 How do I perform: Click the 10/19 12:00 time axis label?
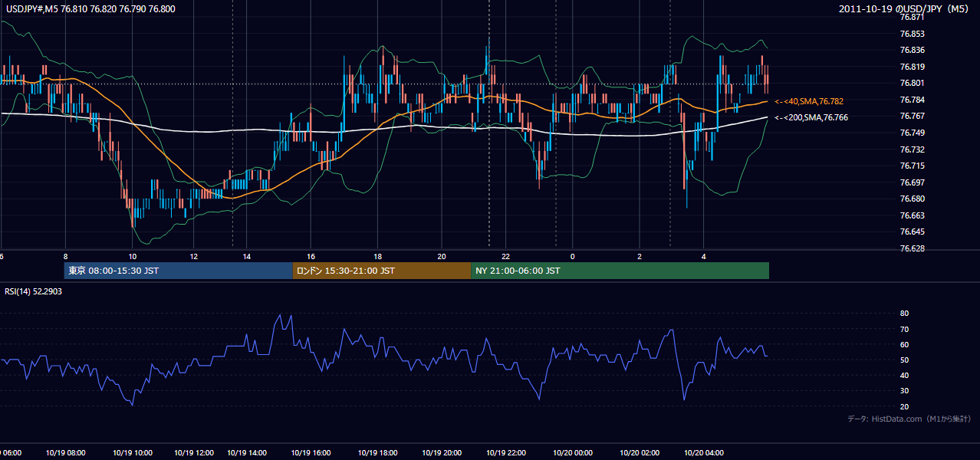[195, 453]
